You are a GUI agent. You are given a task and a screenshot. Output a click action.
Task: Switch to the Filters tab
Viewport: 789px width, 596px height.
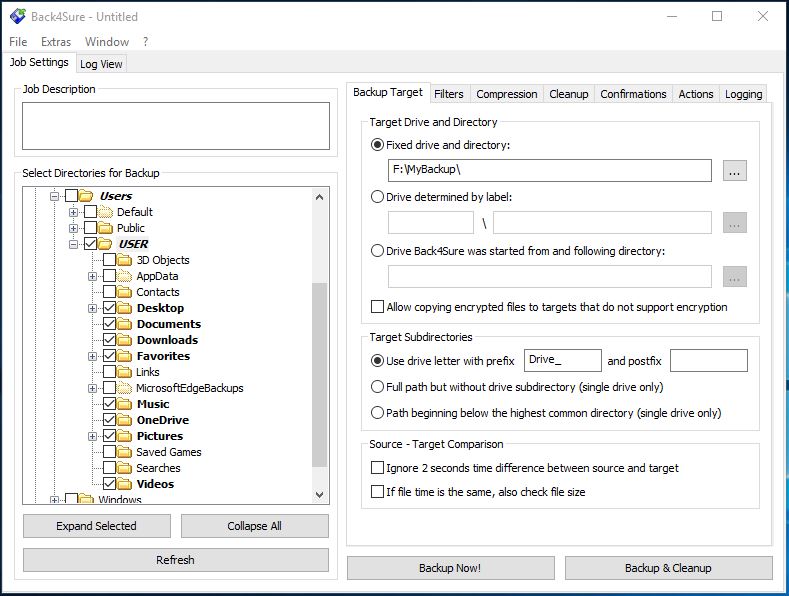(448, 94)
